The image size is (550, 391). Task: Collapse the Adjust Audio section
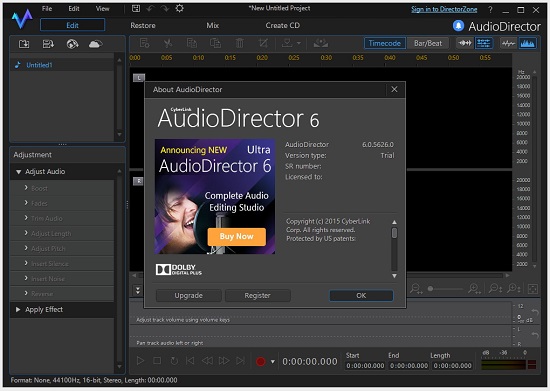(x=19, y=172)
